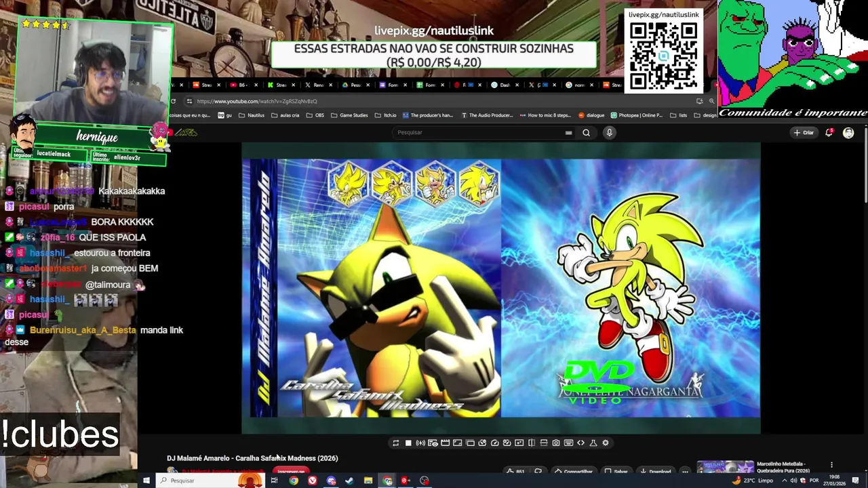This screenshot has width=868, height=488.
Task: Toggle the loop icon under the video
Action: tap(395, 443)
